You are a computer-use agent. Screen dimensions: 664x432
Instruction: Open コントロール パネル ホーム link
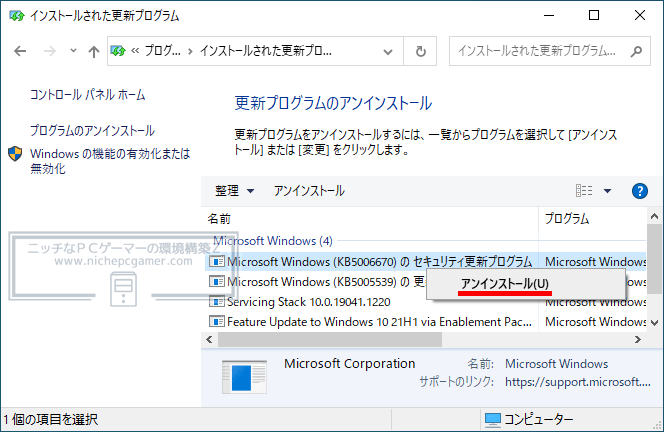87,94
